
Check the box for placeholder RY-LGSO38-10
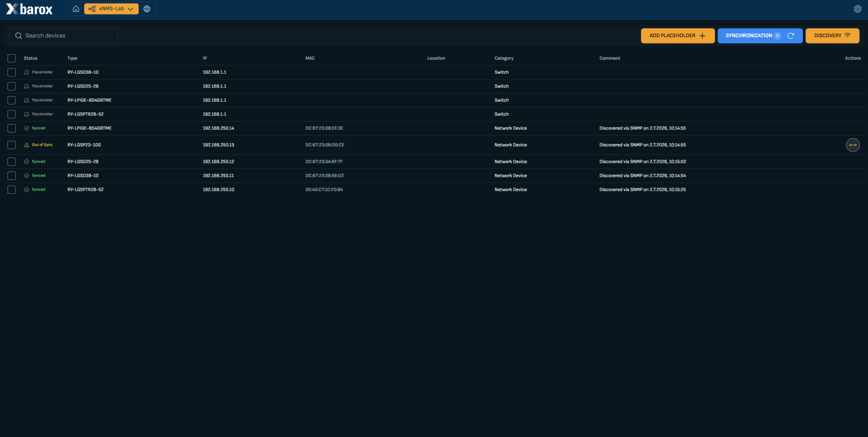(x=12, y=72)
